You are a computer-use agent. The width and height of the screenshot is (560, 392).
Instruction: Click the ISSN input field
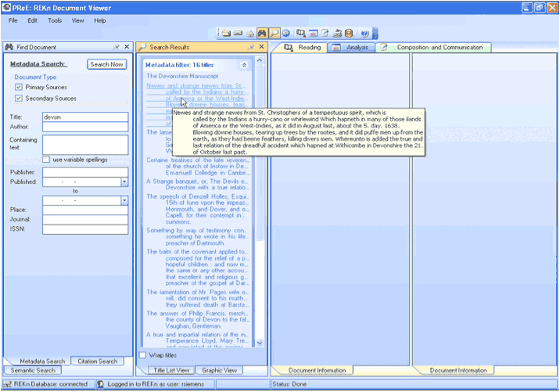[x=85, y=229]
